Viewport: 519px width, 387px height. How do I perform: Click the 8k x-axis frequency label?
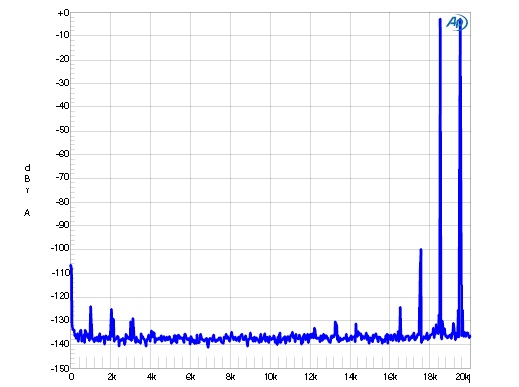(230, 377)
